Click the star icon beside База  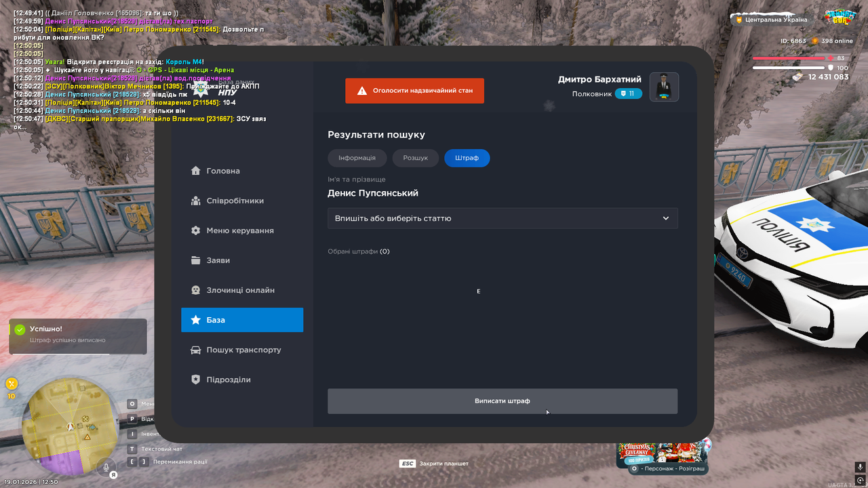click(195, 320)
